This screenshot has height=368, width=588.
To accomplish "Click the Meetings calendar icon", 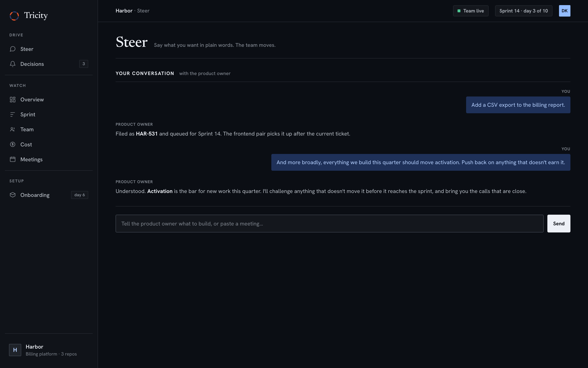I will click(x=13, y=159).
